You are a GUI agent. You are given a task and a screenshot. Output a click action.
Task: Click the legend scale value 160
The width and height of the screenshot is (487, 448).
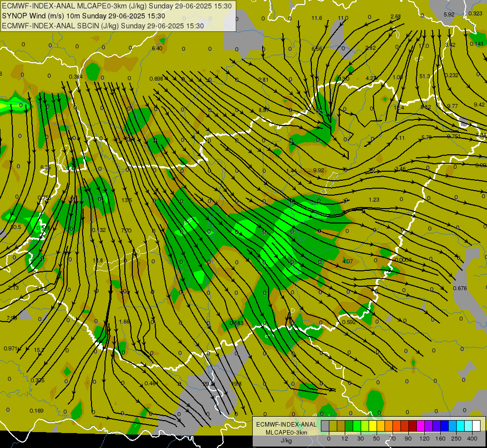(440, 439)
